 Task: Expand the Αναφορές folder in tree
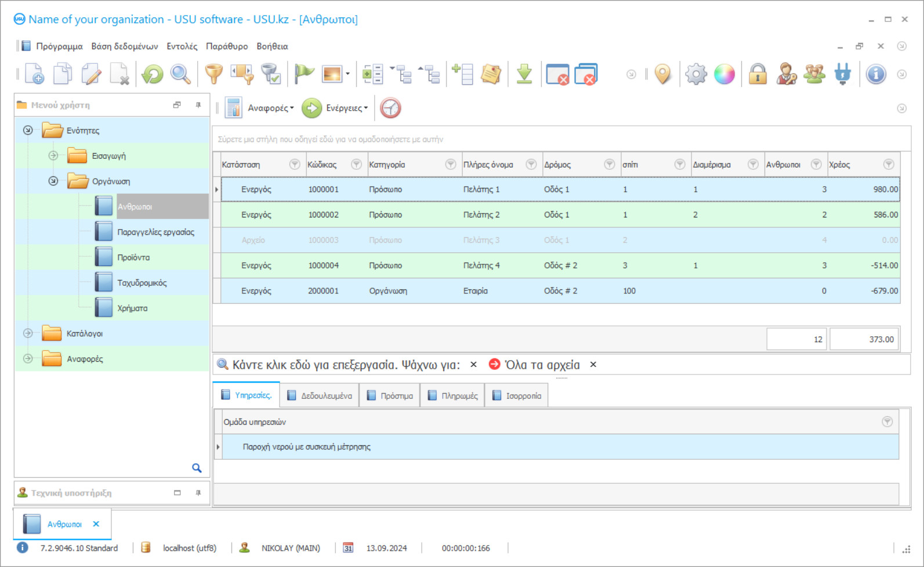pyautogui.click(x=28, y=359)
